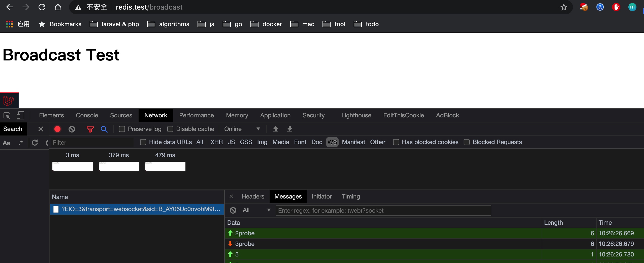
Task: Clear all WebSocket messages
Action: point(233,210)
